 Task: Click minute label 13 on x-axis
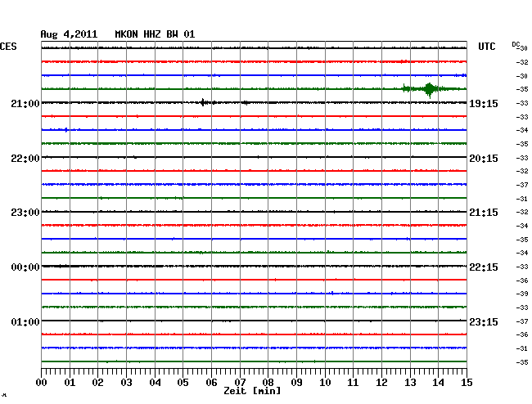tap(410, 382)
